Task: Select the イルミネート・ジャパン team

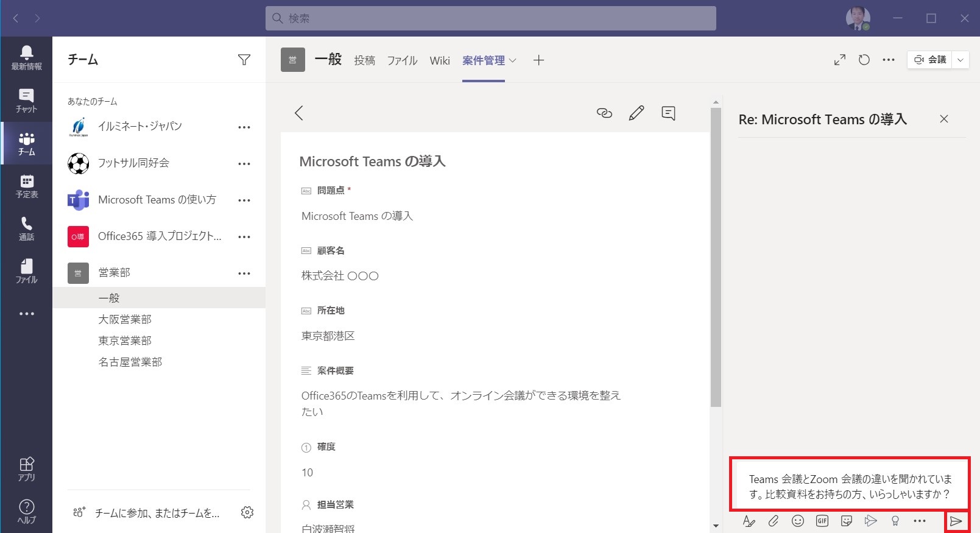Action: click(140, 127)
